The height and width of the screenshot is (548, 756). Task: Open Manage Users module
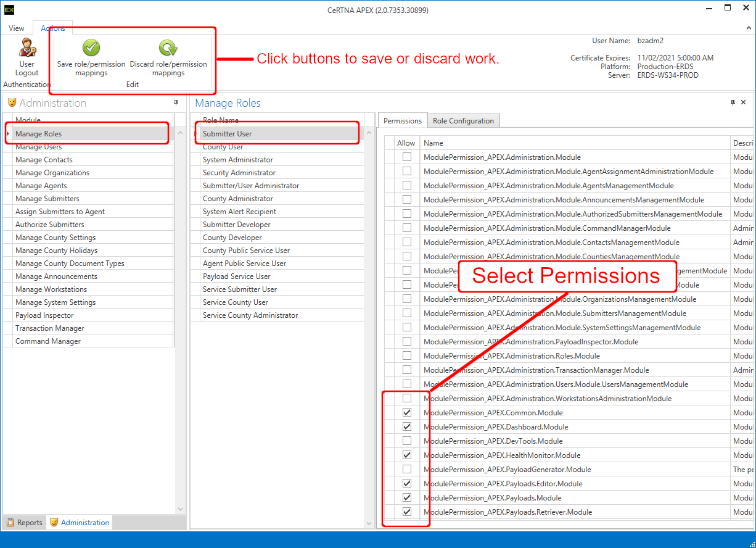(38, 147)
